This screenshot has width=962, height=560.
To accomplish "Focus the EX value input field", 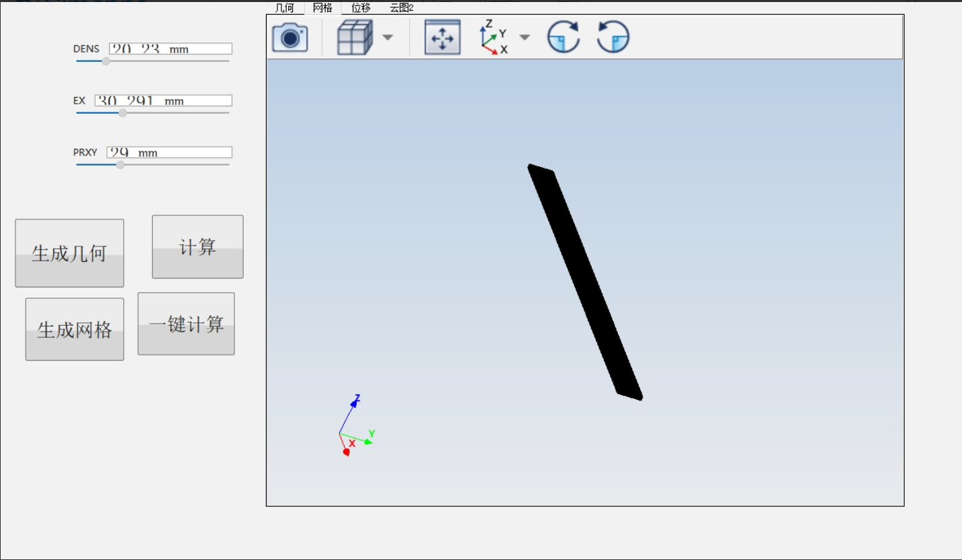I will [x=164, y=100].
